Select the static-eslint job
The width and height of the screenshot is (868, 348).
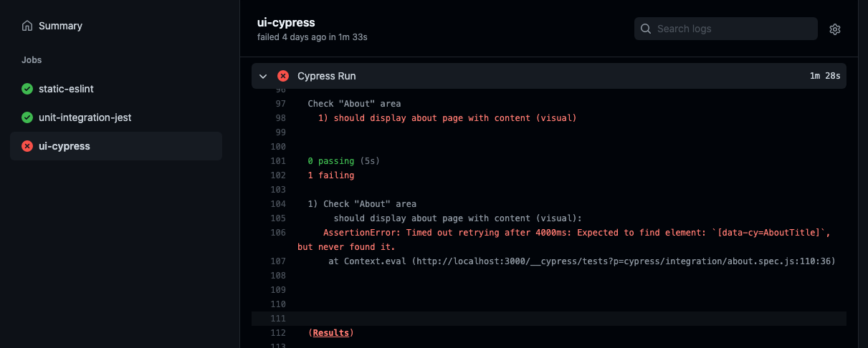(116, 89)
